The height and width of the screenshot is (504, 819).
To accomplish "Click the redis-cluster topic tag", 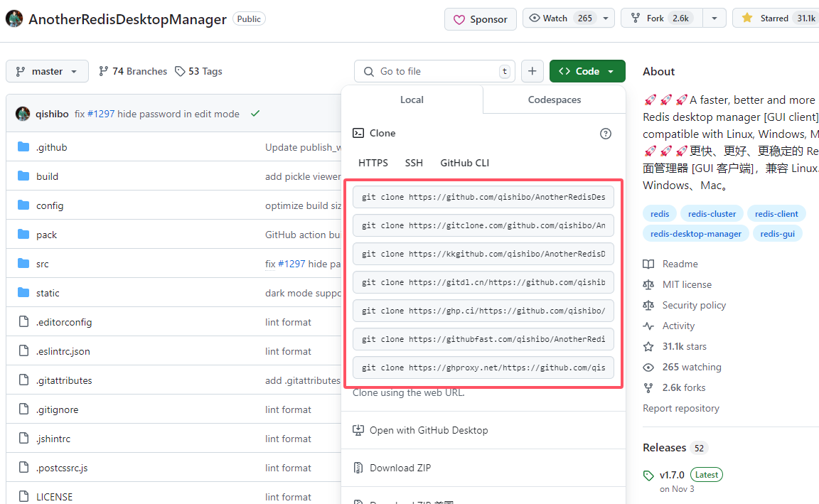I will click(712, 213).
